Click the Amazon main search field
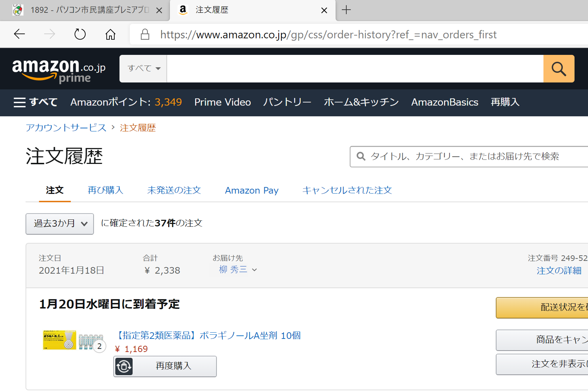The height and width of the screenshot is (392, 588). 355,68
